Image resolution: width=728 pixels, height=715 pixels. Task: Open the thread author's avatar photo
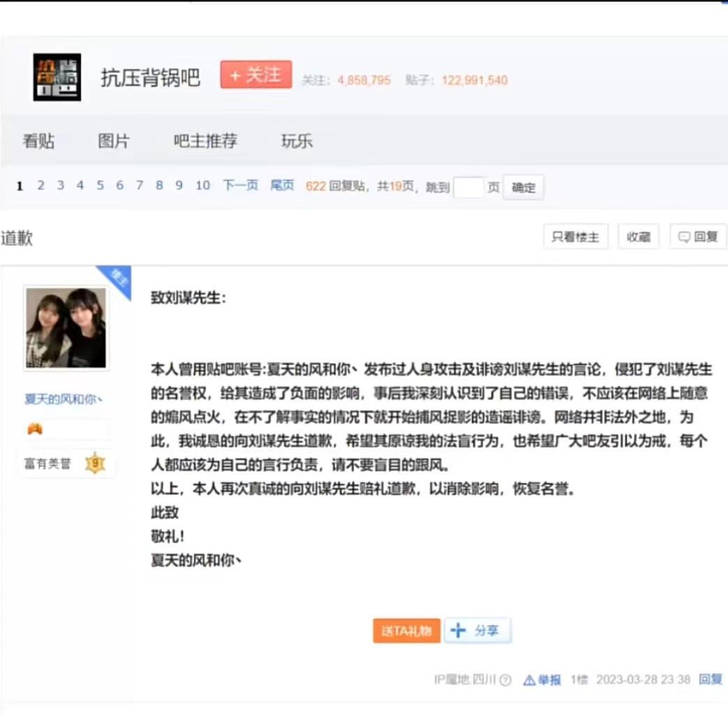[x=66, y=326]
